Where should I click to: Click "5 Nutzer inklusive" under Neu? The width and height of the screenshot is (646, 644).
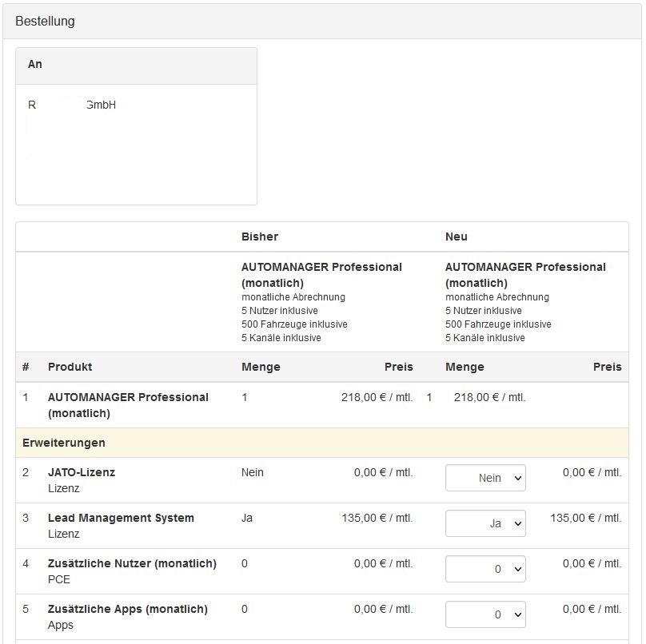point(484,311)
